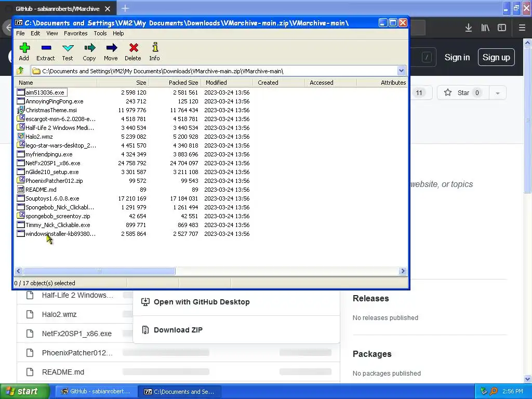Sort by the Packed Size column header
The image size is (532, 399).
[x=175, y=83]
